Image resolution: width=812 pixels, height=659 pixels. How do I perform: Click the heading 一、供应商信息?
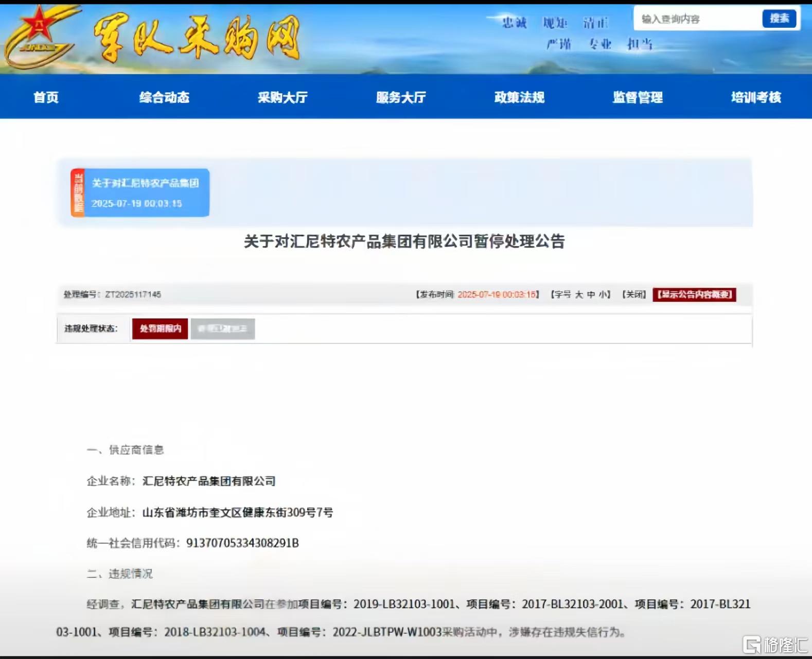click(x=126, y=450)
